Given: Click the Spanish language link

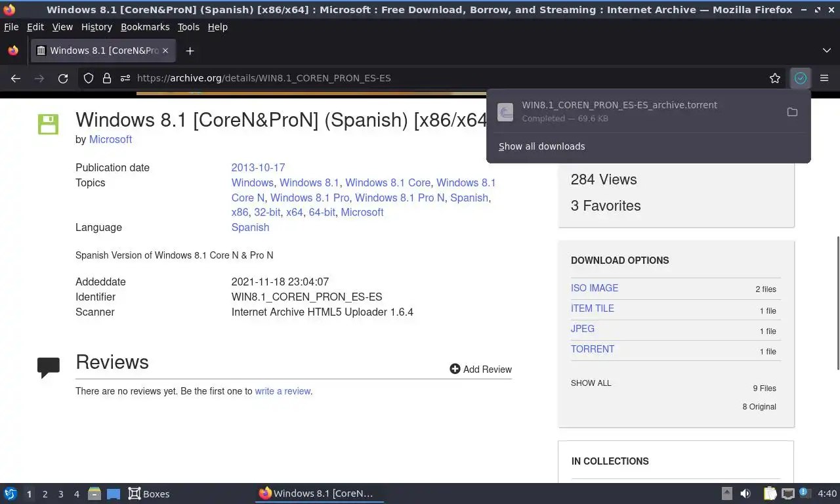Looking at the screenshot, I should [250, 227].
